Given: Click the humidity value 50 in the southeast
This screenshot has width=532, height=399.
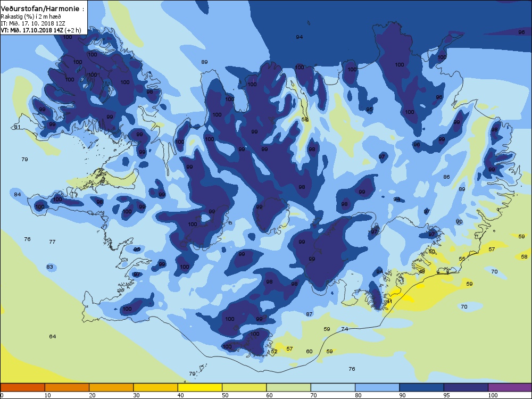Looking at the screenshot, I should (x=431, y=252).
